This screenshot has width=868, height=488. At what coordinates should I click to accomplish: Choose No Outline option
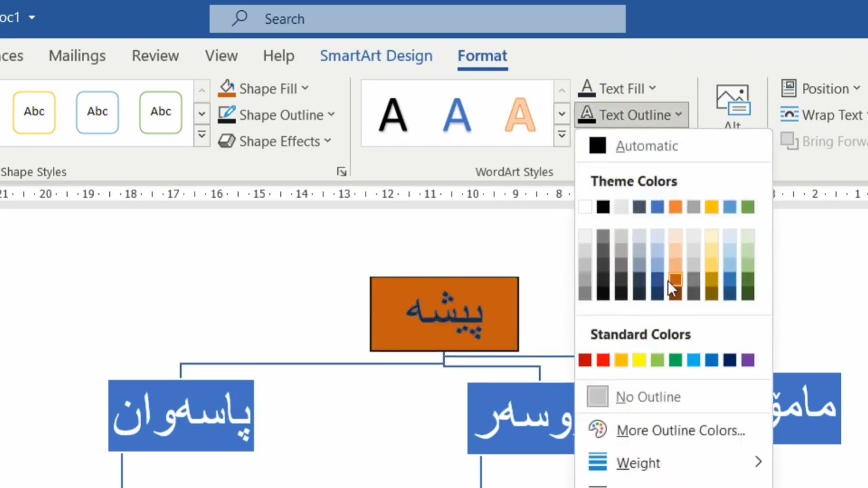tap(673, 396)
